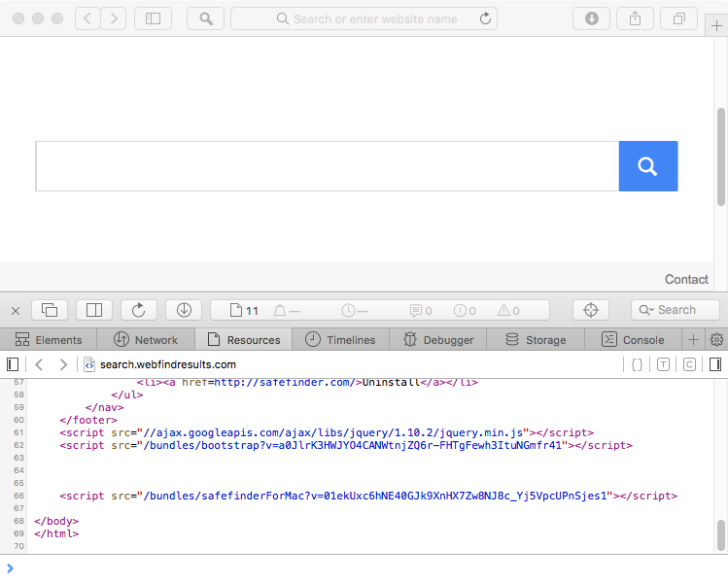Show Safari downloads
The image size is (728, 583).
click(591, 18)
